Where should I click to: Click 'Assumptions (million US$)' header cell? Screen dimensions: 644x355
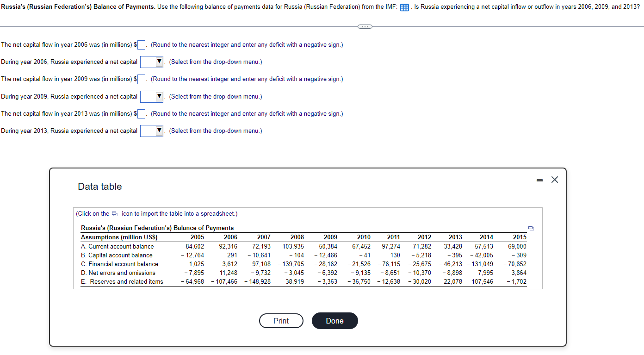pyautogui.click(x=119, y=237)
